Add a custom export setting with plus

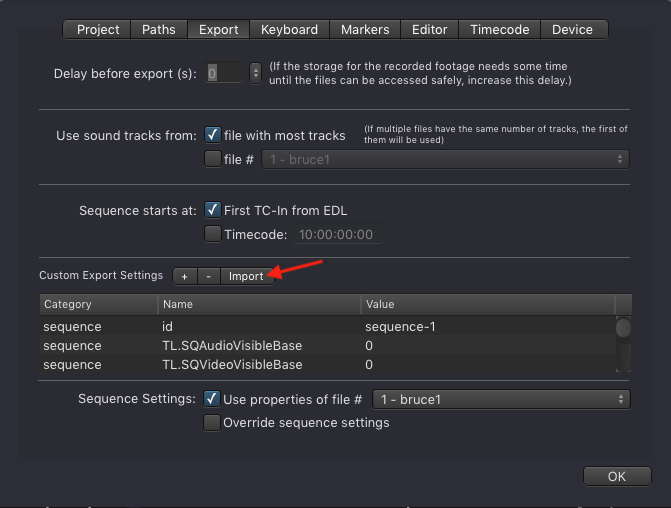[184, 276]
